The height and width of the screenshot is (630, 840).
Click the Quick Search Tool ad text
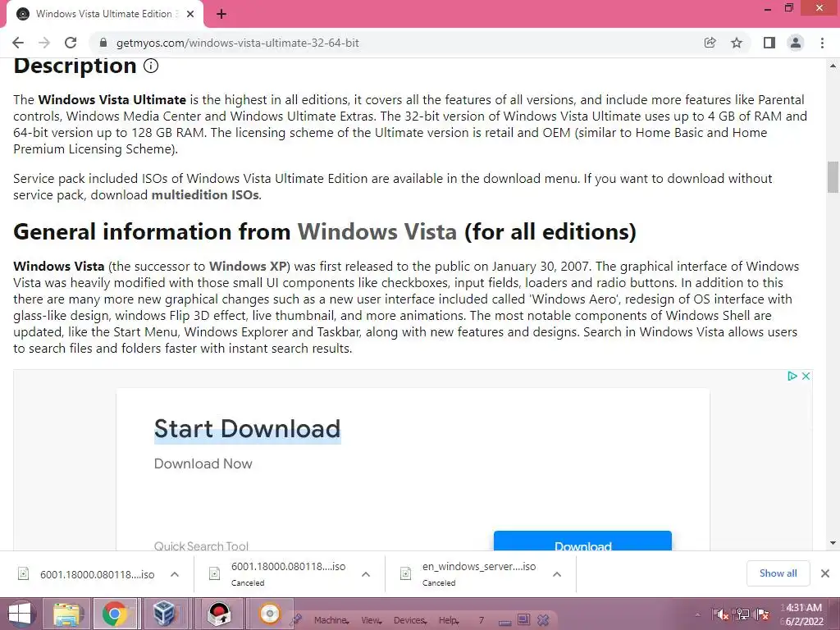click(201, 546)
